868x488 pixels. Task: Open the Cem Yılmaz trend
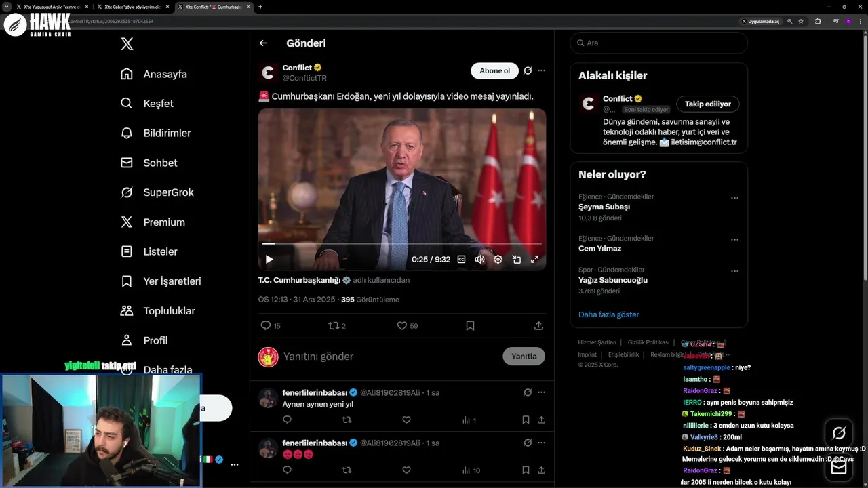[x=600, y=249]
